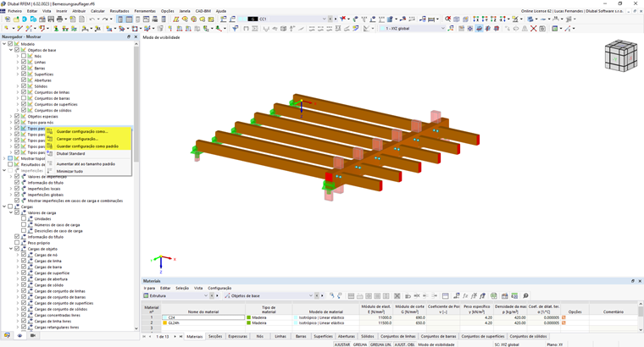Click the new line tool icon
The height and width of the screenshot is (347, 644).
19,28
